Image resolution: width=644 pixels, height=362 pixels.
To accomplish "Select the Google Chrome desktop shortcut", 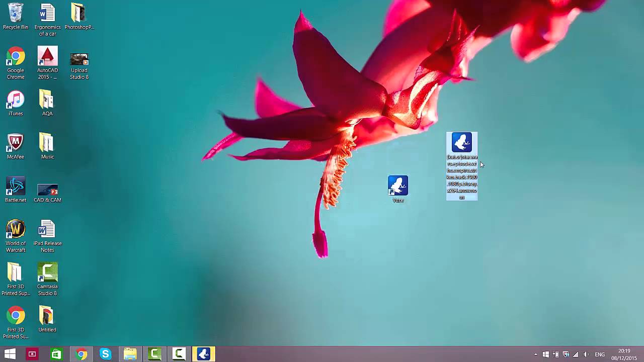I will (x=16, y=63).
